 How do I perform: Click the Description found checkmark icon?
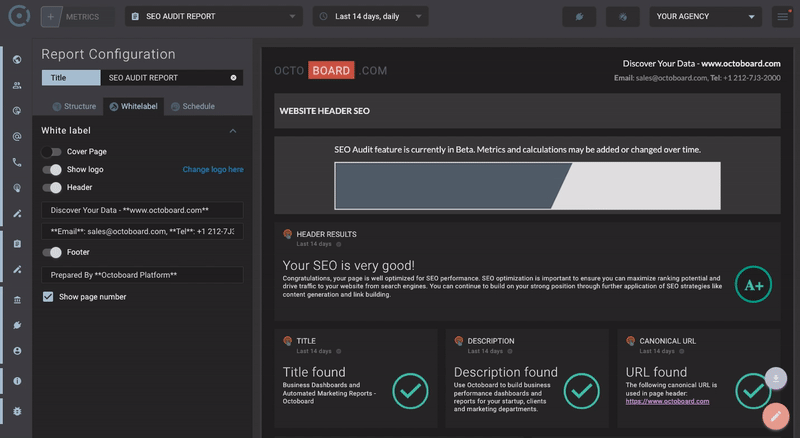coord(581,391)
